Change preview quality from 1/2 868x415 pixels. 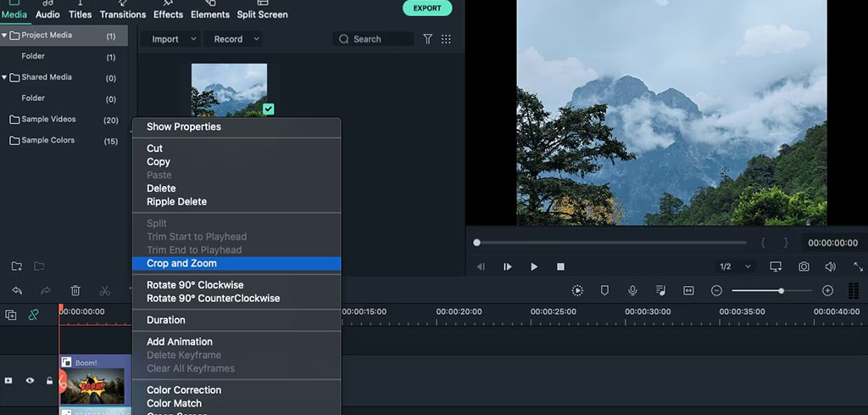[x=735, y=266]
